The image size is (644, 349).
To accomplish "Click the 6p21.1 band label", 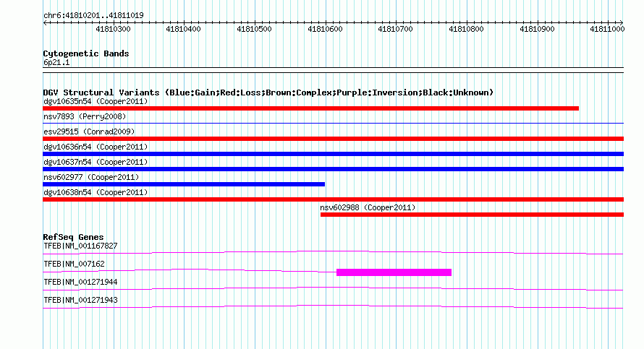I will coord(56,63).
